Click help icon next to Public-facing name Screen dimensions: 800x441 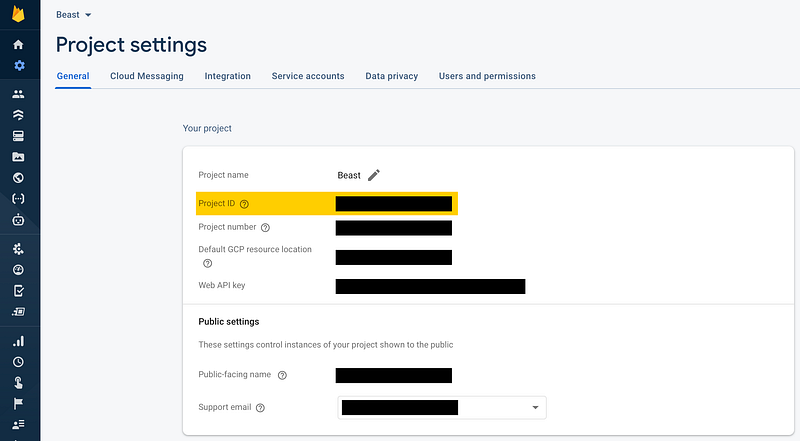(x=282, y=375)
